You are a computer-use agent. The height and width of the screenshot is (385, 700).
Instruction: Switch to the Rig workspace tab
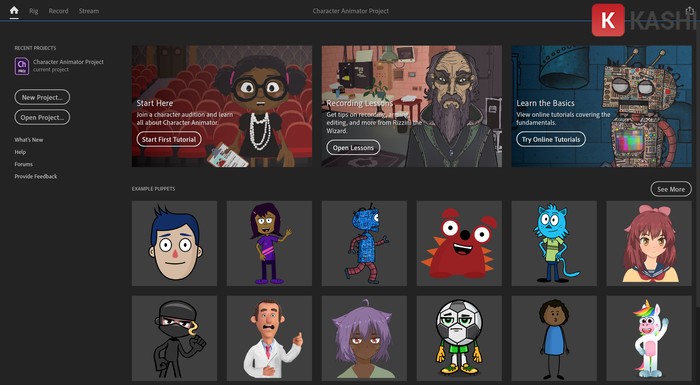point(33,11)
